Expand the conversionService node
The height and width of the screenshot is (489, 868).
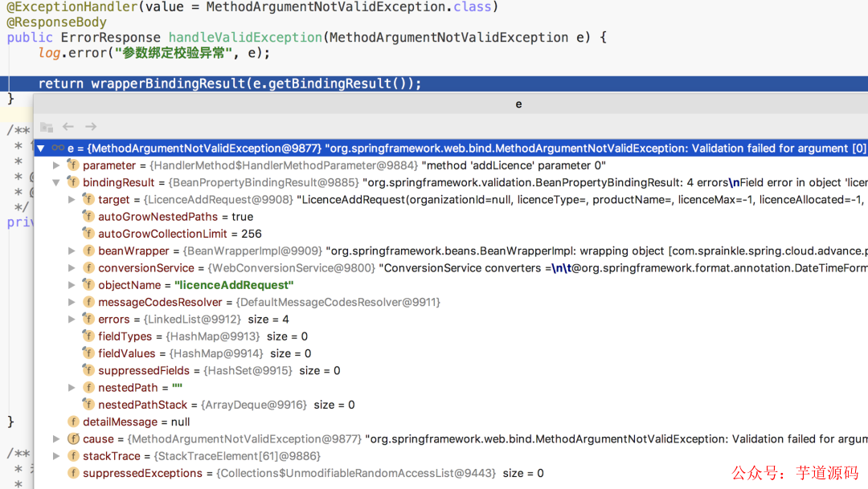click(x=72, y=268)
